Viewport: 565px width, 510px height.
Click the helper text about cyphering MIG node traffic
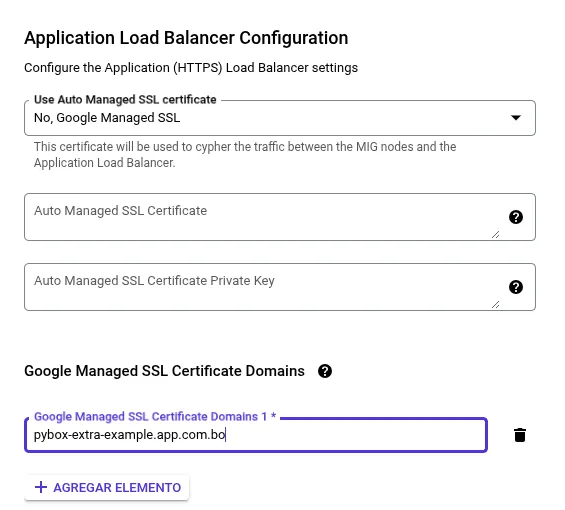(245, 155)
